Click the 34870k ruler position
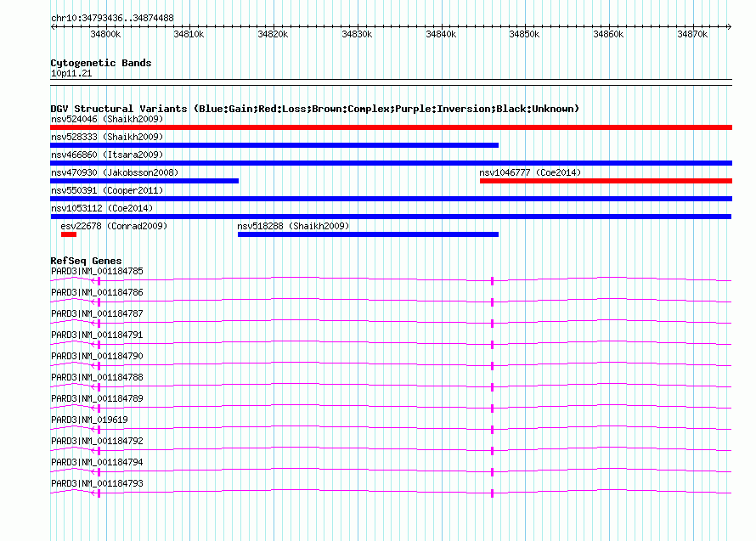 [x=693, y=34]
